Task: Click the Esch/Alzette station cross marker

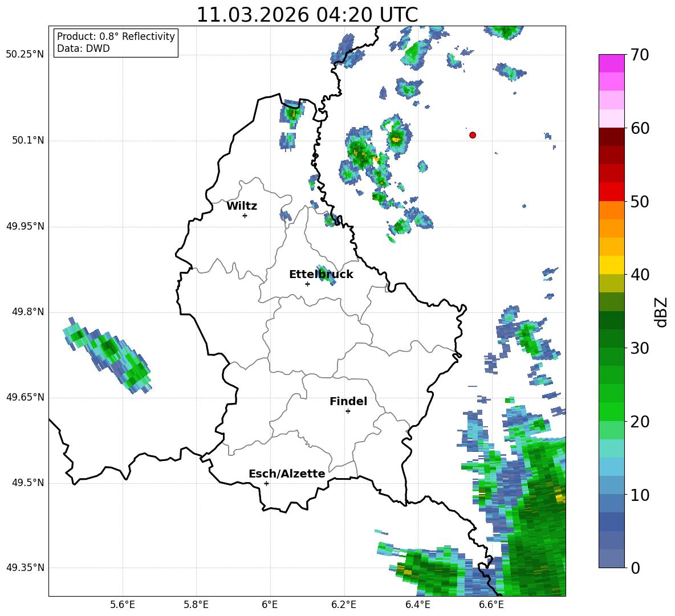Action: coord(266,483)
